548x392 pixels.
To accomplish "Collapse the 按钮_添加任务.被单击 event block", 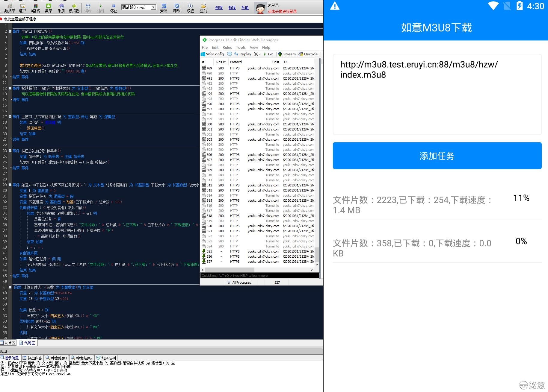I will (10, 151).
